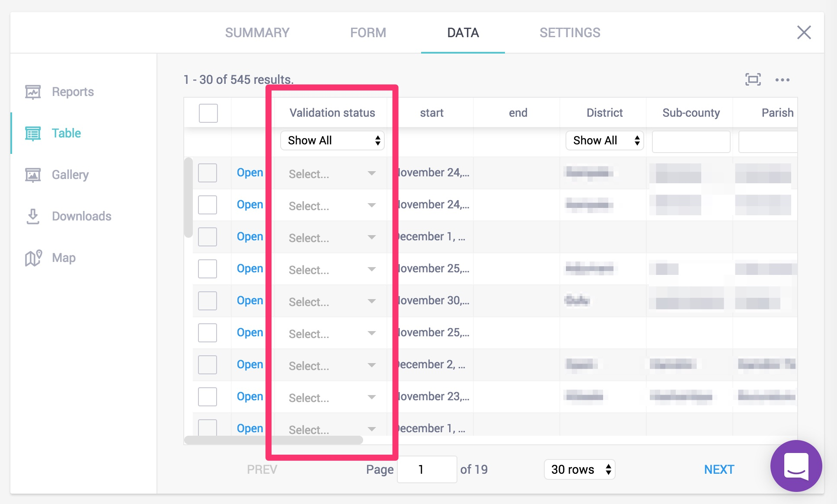Tick the first row's checkbox
Screen dimensions: 837x504
click(208, 173)
